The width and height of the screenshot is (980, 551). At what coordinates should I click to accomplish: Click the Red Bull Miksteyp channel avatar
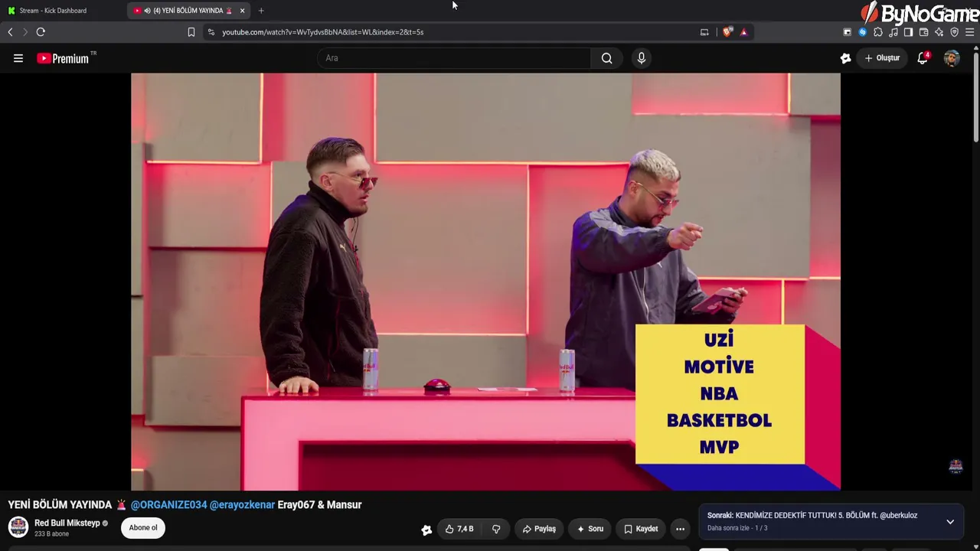click(x=18, y=527)
